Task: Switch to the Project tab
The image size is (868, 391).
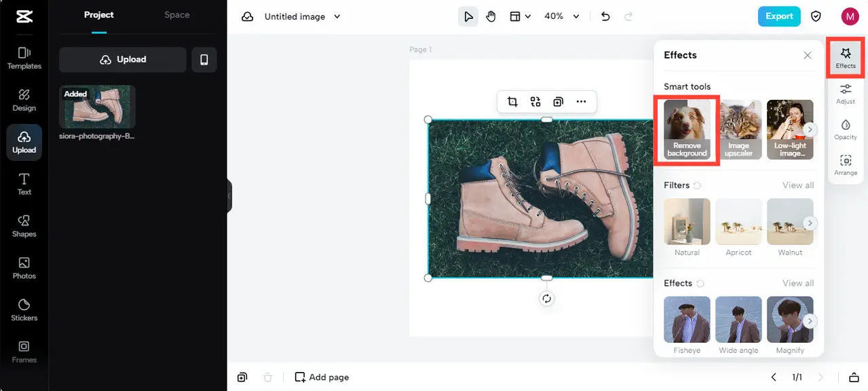Action: (x=99, y=15)
